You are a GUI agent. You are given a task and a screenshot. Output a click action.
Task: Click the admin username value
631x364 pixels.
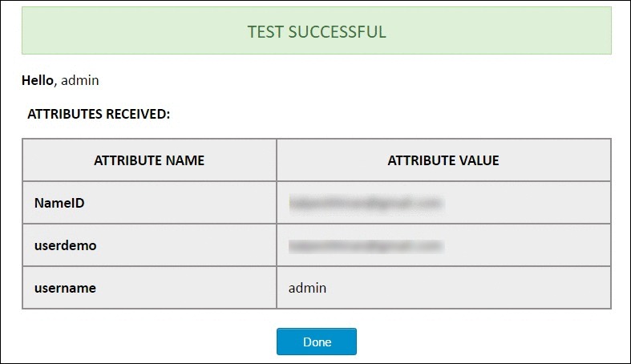click(x=307, y=288)
